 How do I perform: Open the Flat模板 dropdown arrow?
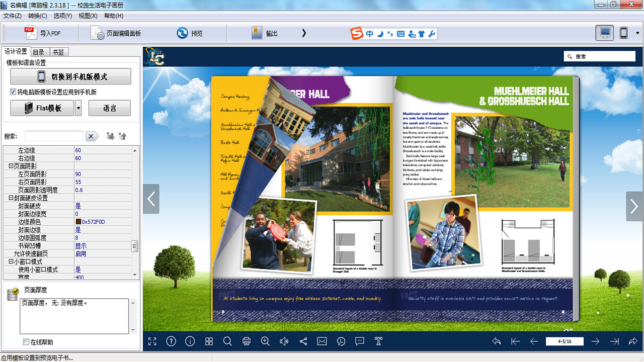tap(78, 108)
